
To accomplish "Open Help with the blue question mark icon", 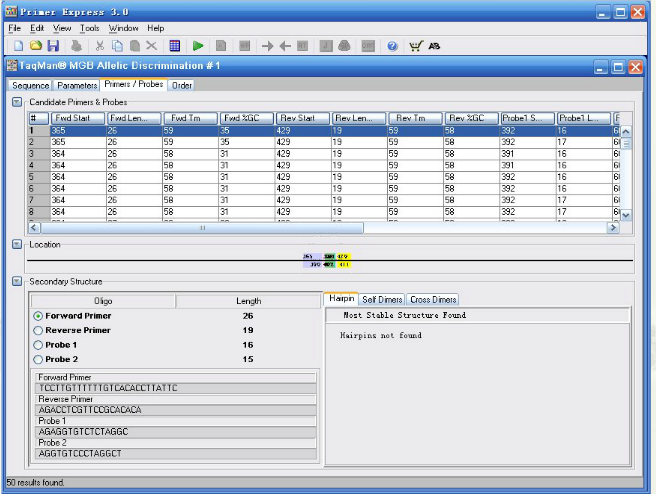I will [392, 46].
